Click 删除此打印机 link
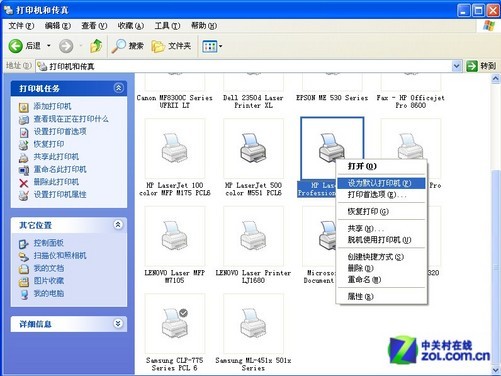Viewport: 501px width, 376px height. [56, 182]
